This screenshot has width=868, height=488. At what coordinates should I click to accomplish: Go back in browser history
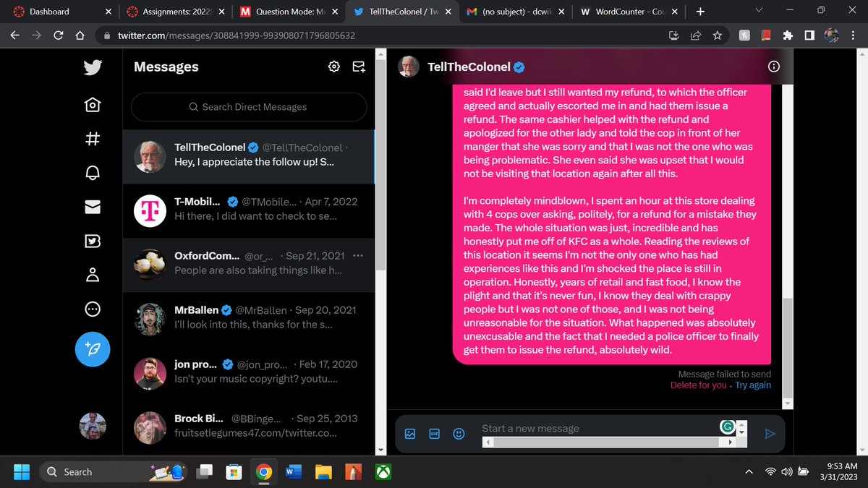tap(15, 35)
